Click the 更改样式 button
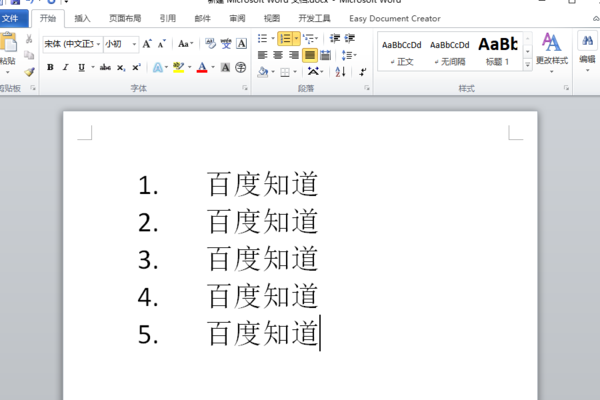 pyautogui.click(x=551, y=52)
